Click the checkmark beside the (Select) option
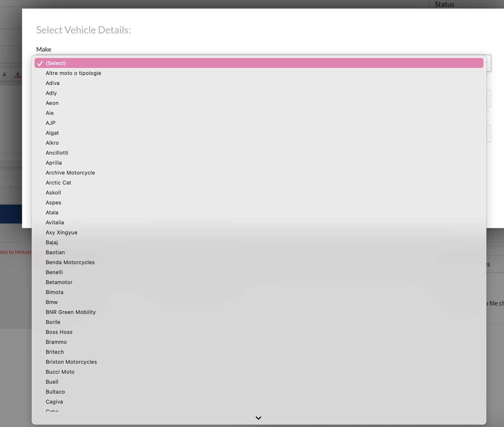The image size is (504, 427). click(40, 63)
